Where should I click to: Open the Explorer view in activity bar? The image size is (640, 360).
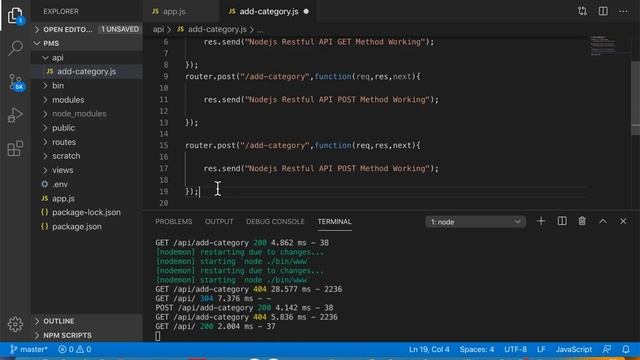point(15,16)
